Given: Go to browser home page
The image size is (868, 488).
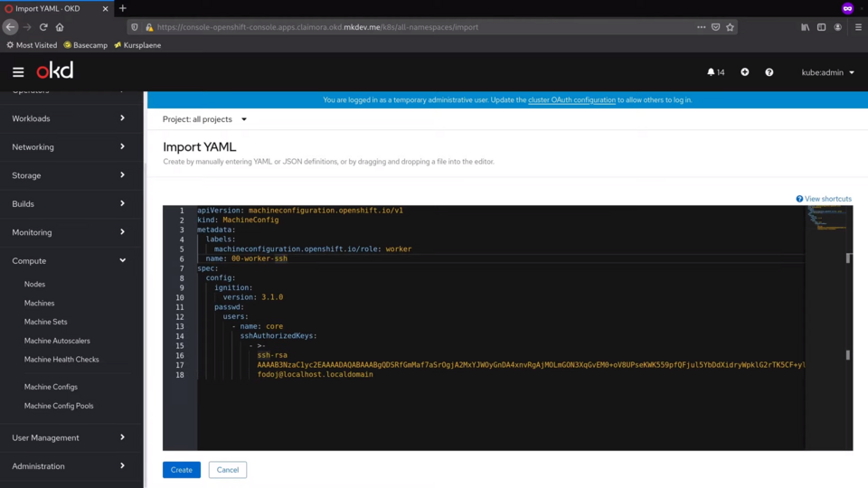Looking at the screenshot, I should tap(60, 27).
